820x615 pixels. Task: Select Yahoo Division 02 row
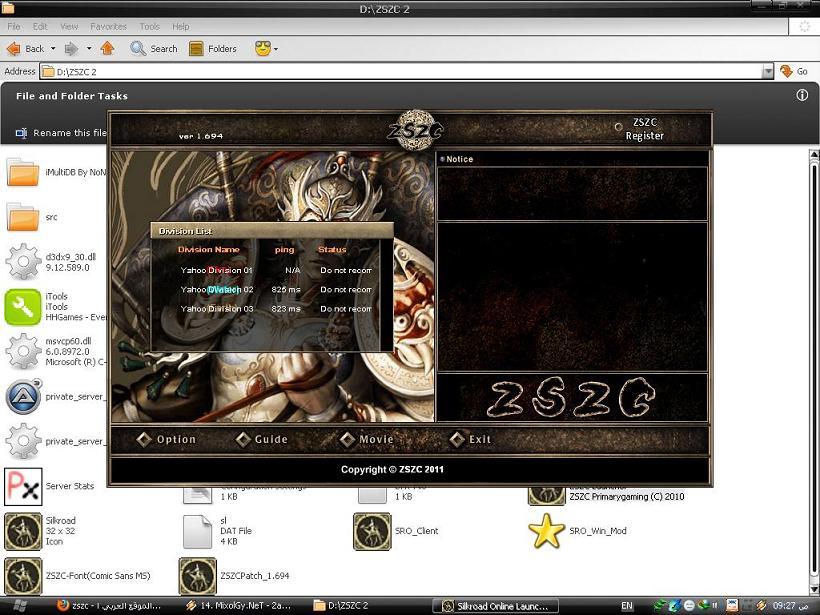click(x=276, y=289)
